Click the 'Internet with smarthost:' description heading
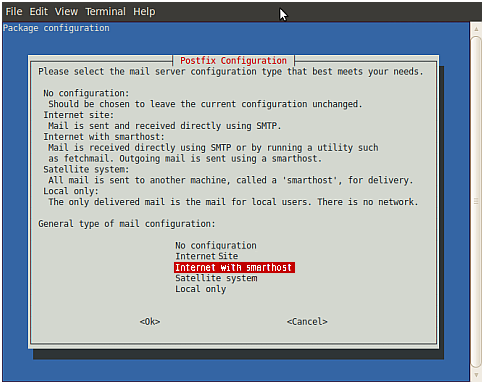This screenshot has width=484, height=384. 104,137
